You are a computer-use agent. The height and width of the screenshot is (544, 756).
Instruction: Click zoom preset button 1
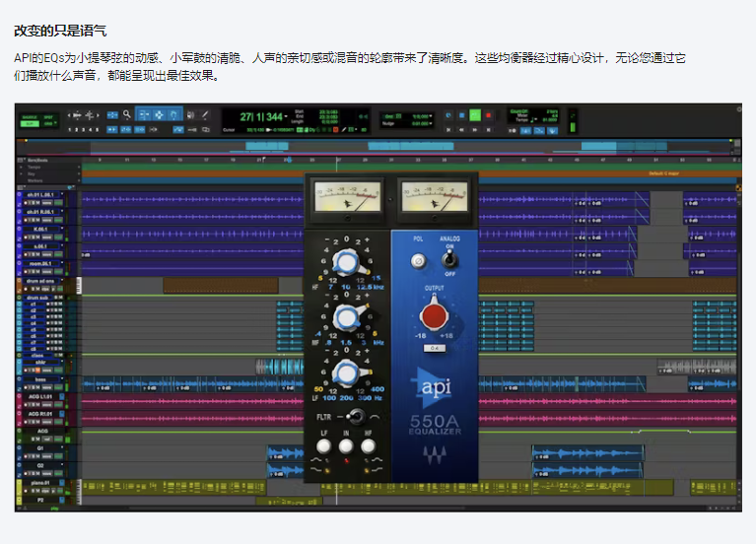click(69, 130)
